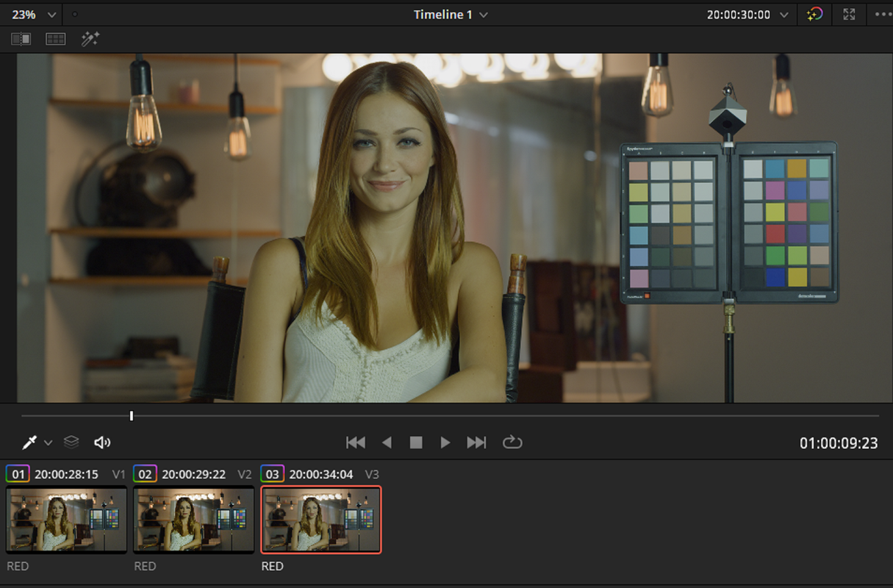The width and height of the screenshot is (893, 588).
Task: Select clip 02 thumbnail
Action: pyautogui.click(x=194, y=520)
